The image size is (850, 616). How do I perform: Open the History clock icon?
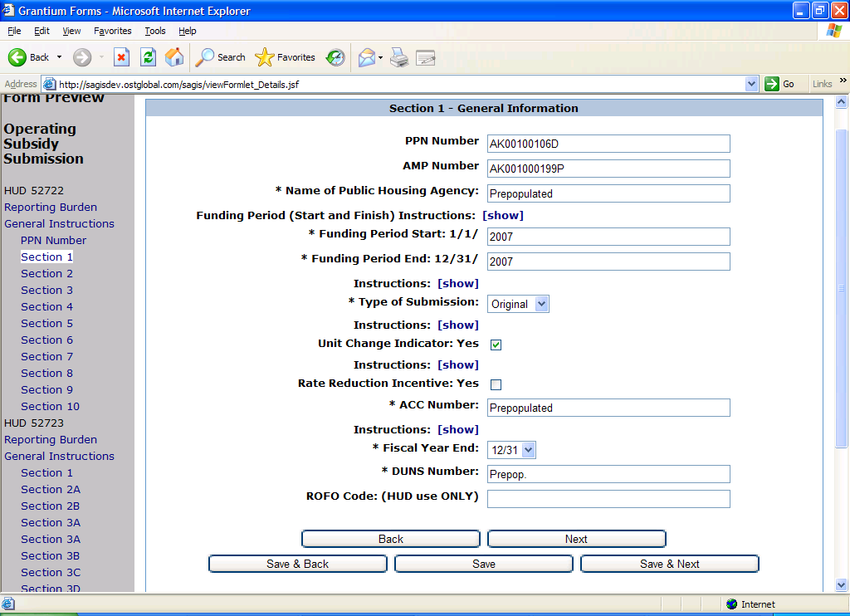(x=335, y=57)
